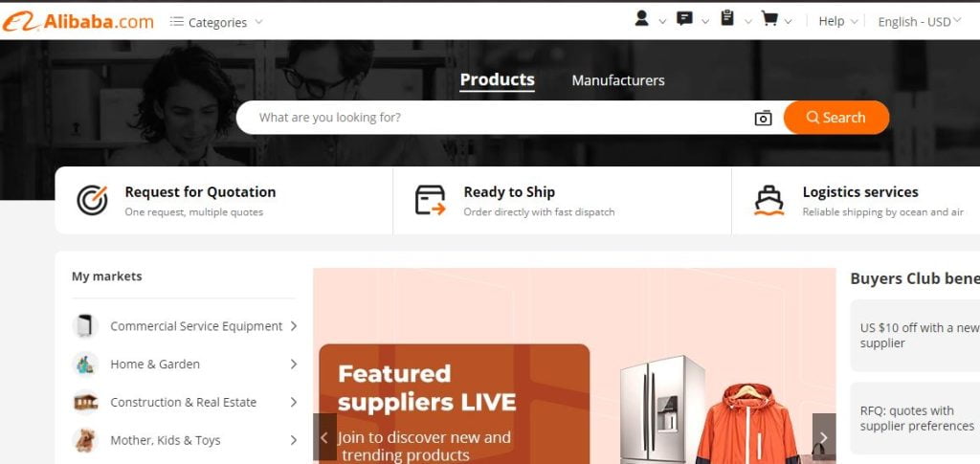Open the user account icon menu
This screenshot has width=980, height=464.
(x=641, y=19)
